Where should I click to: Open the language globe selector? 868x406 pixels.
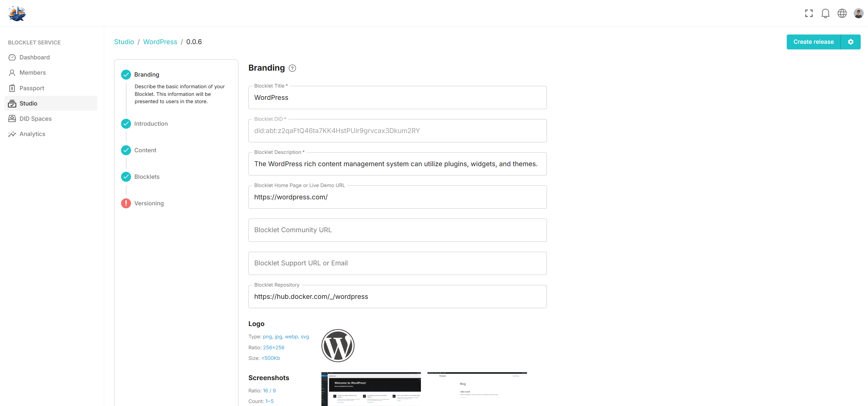pyautogui.click(x=842, y=13)
